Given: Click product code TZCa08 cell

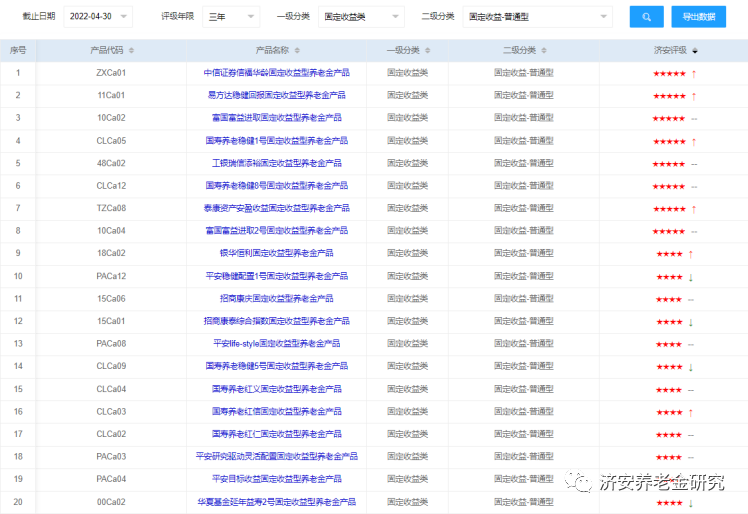Looking at the screenshot, I should pos(111,208).
